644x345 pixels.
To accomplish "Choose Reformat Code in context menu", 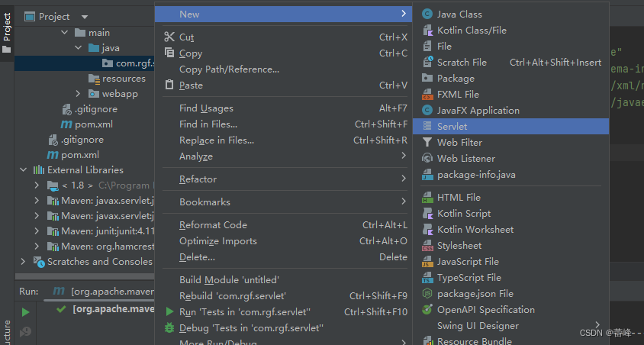I will [213, 225].
